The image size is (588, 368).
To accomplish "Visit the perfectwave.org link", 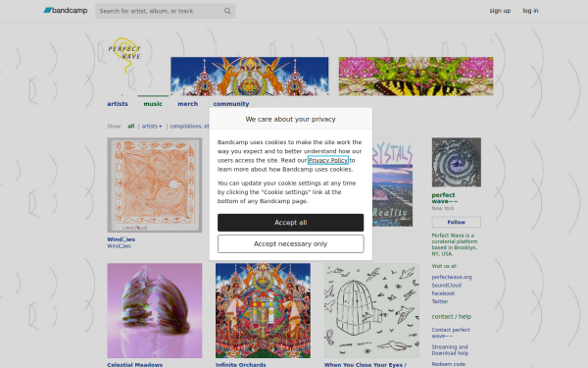I will (x=452, y=277).
